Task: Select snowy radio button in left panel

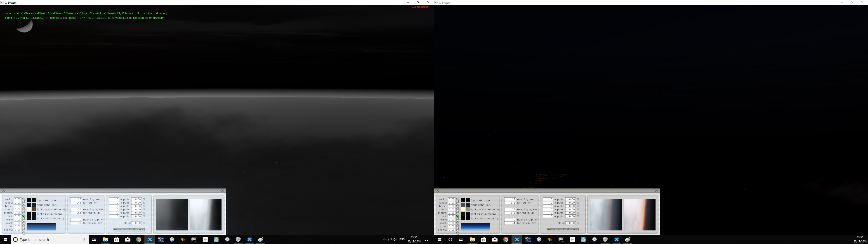Action: tap(24, 230)
